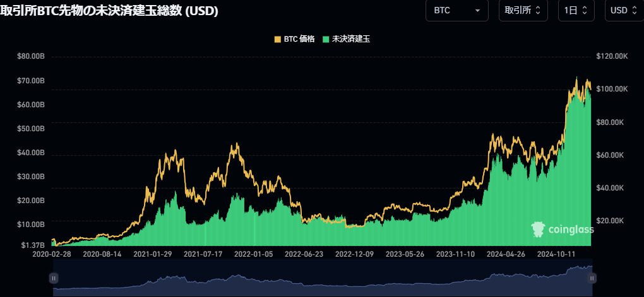Click the 2022-06-23 date label
Image resolution: width=644 pixels, height=297 pixels.
304,254
